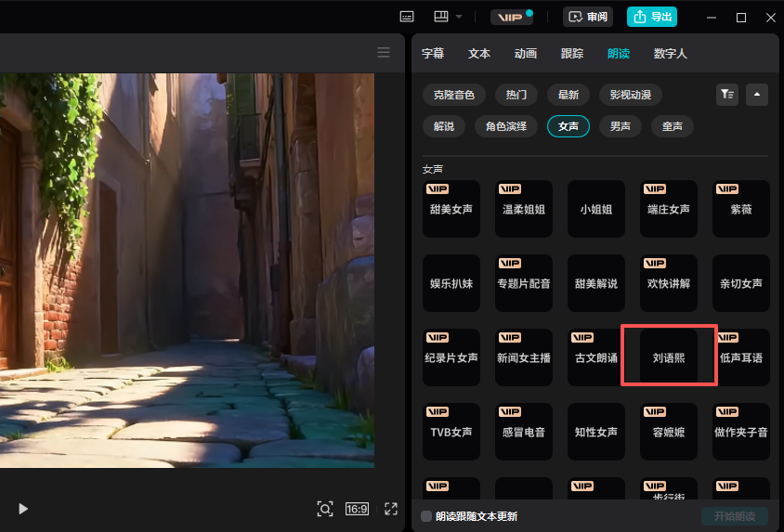This screenshot has height=532, width=784.
Task: Choose the 克隆音色 category chip
Action: 453,95
